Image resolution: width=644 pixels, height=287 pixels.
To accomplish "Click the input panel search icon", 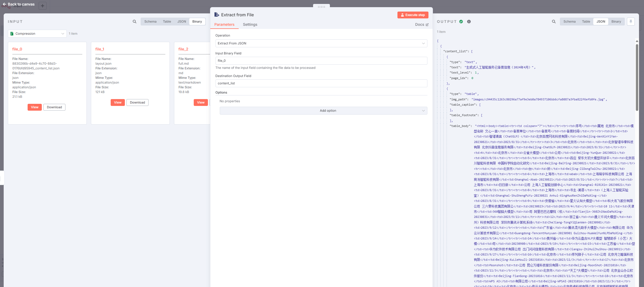I will (x=134, y=22).
